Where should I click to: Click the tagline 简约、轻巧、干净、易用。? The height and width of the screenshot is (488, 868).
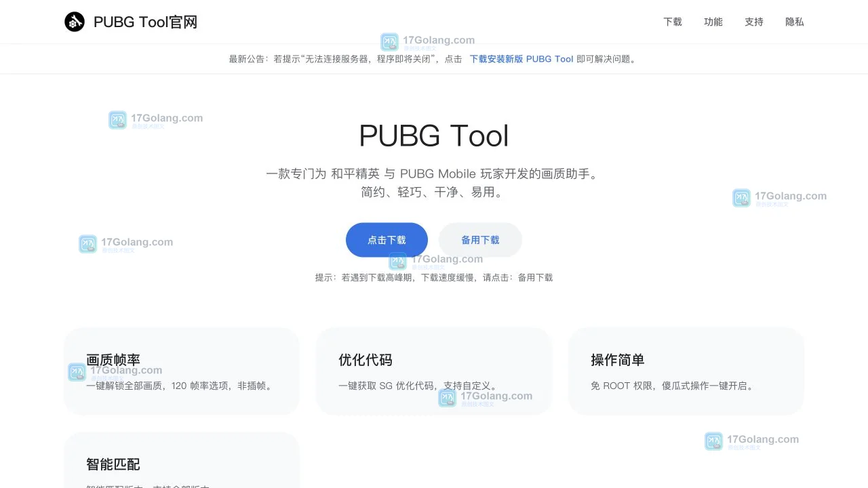[434, 192]
